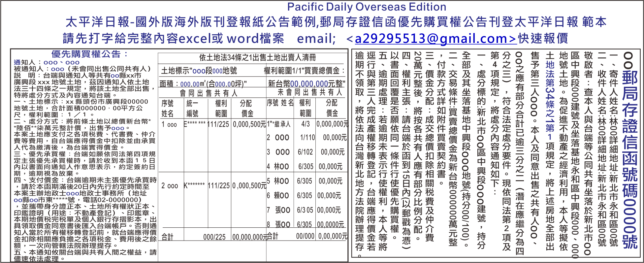The height and width of the screenshot is (263, 644).
Task: Click the "快速報價" text after the email
Action: pyautogui.click(x=543, y=38)
